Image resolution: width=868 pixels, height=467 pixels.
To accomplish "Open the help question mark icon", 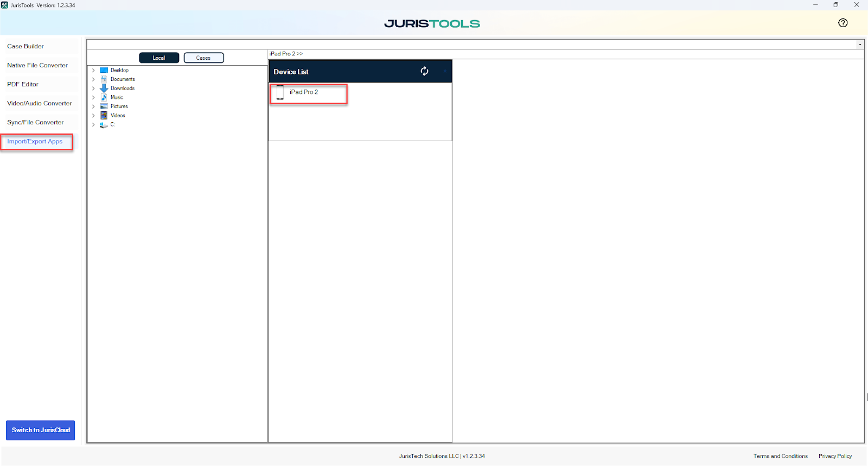I will pos(843,23).
